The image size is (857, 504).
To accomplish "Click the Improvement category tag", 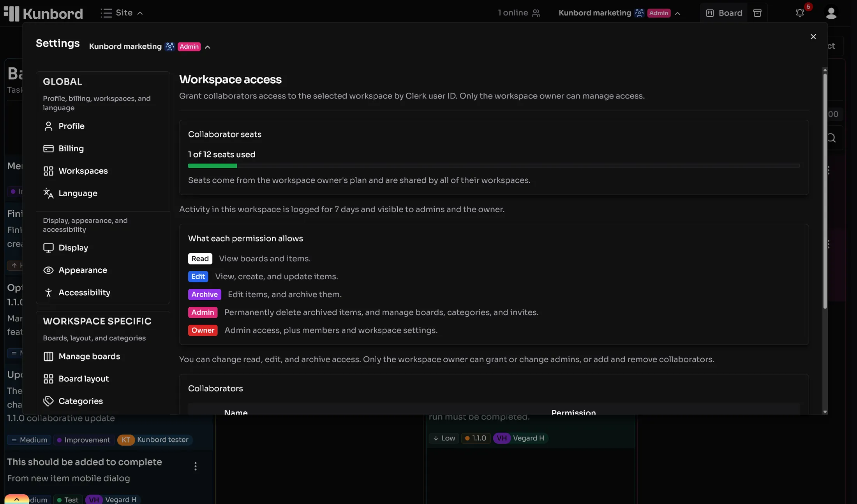I will (x=83, y=440).
